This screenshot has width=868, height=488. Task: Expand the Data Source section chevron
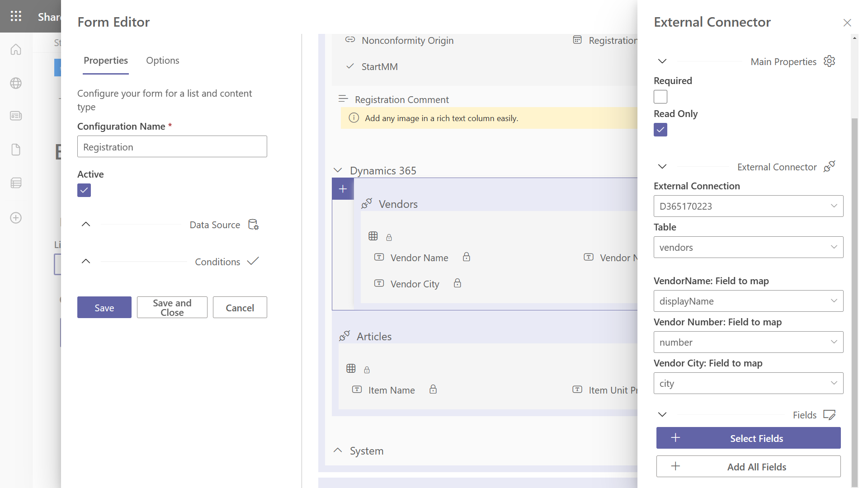(86, 225)
